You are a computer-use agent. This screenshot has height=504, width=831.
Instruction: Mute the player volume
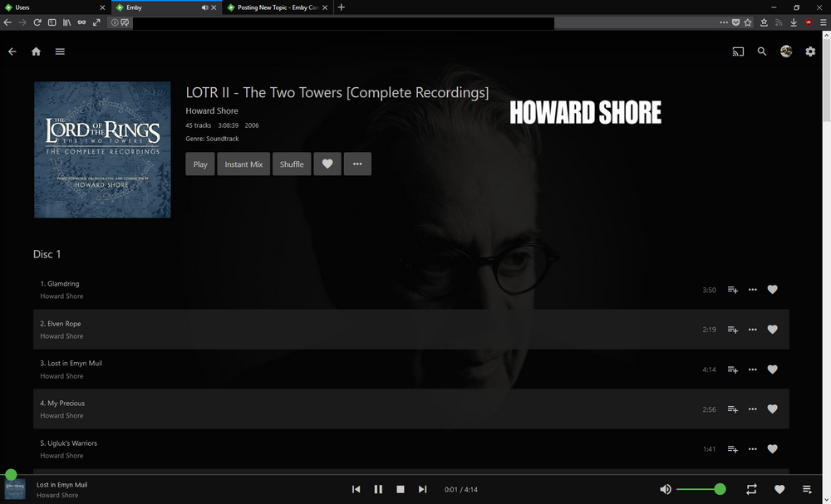[x=665, y=489]
